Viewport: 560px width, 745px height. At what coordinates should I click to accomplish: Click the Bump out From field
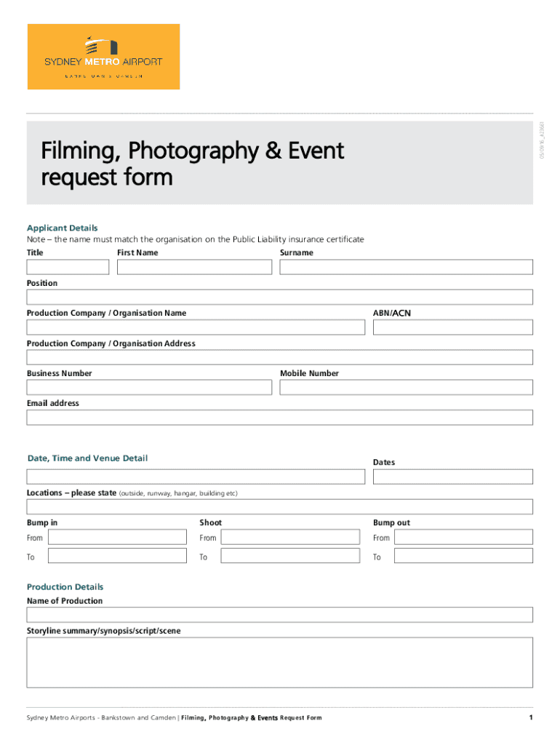click(x=463, y=538)
